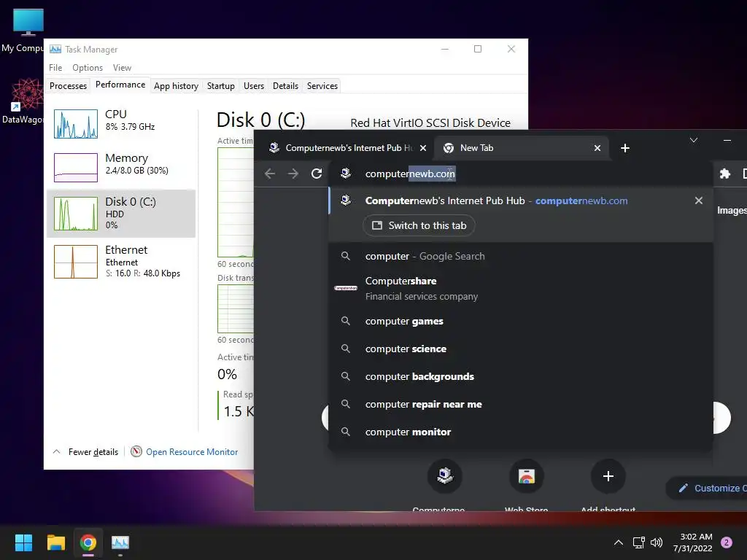The image size is (747, 560).
Task: Open the clock showing 3:02 AM
Action: point(693,542)
